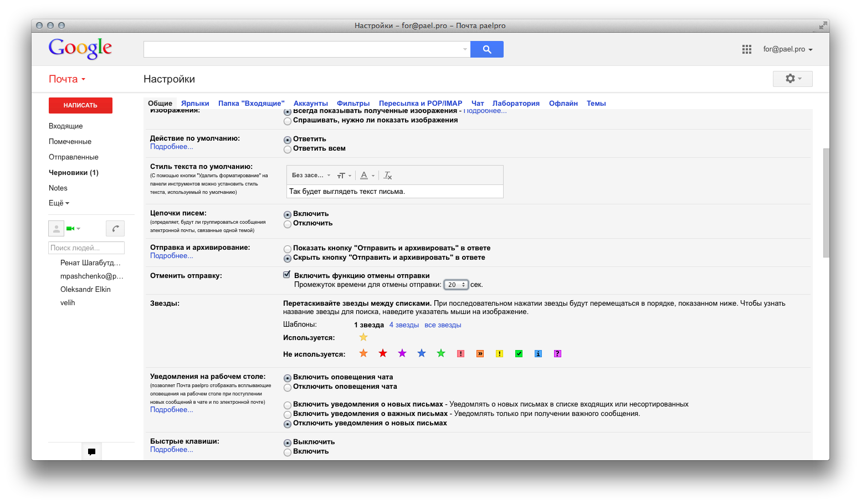
Task: Select 'Ответить всем' radio option
Action: (x=288, y=150)
